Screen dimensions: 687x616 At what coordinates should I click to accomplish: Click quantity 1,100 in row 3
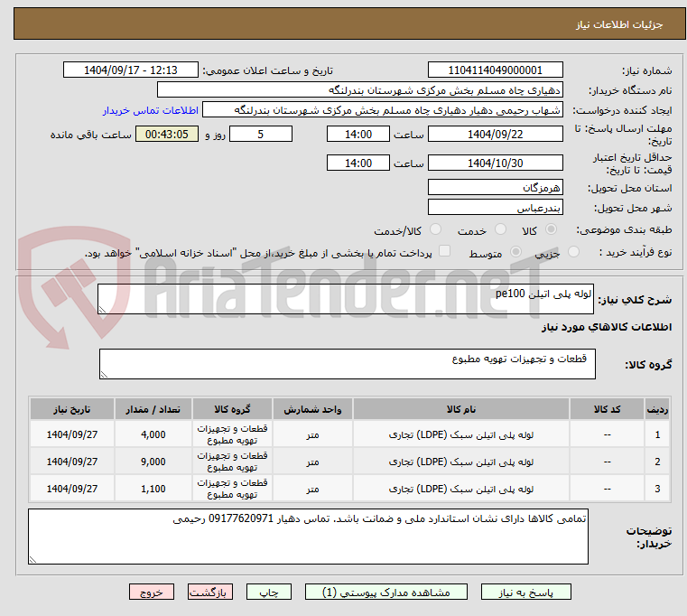tap(153, 489)
